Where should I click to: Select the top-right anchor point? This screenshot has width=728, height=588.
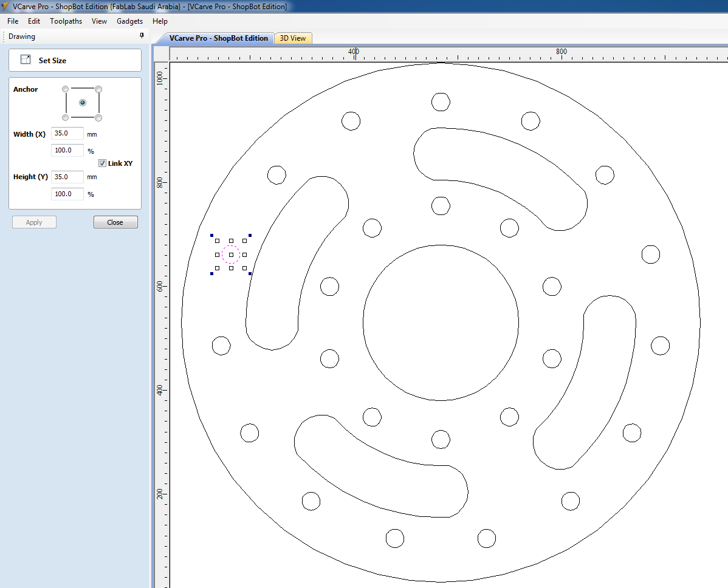(x=99, y=89)
